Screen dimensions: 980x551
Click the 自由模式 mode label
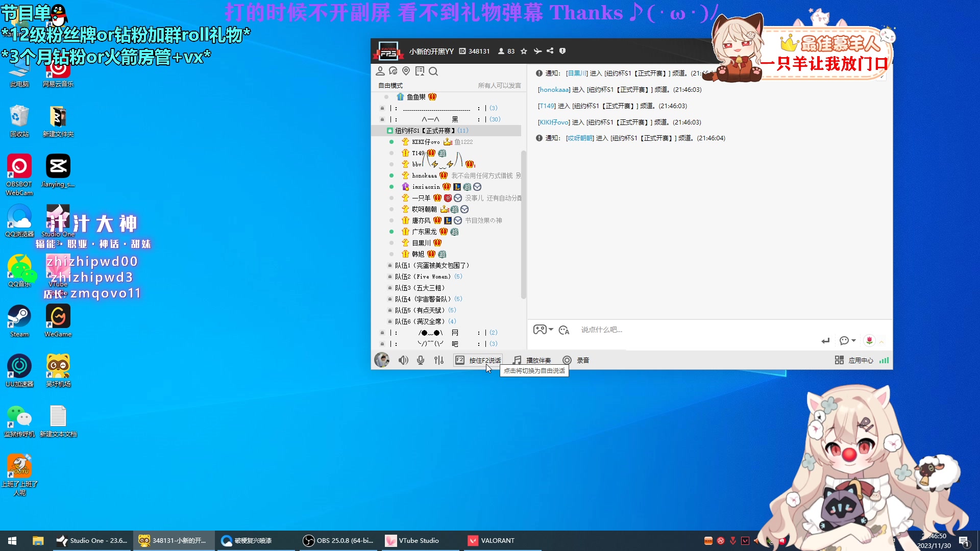[x=390, y=86]
